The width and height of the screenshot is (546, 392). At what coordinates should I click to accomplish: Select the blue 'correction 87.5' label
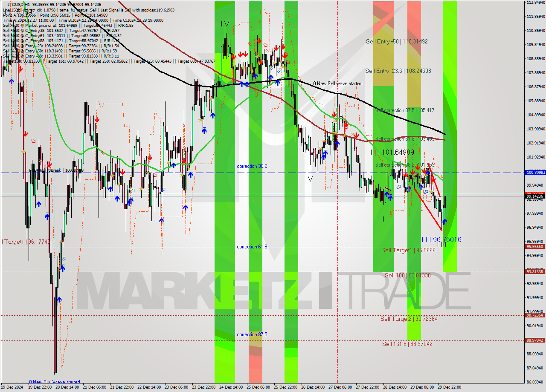[252, 334]
